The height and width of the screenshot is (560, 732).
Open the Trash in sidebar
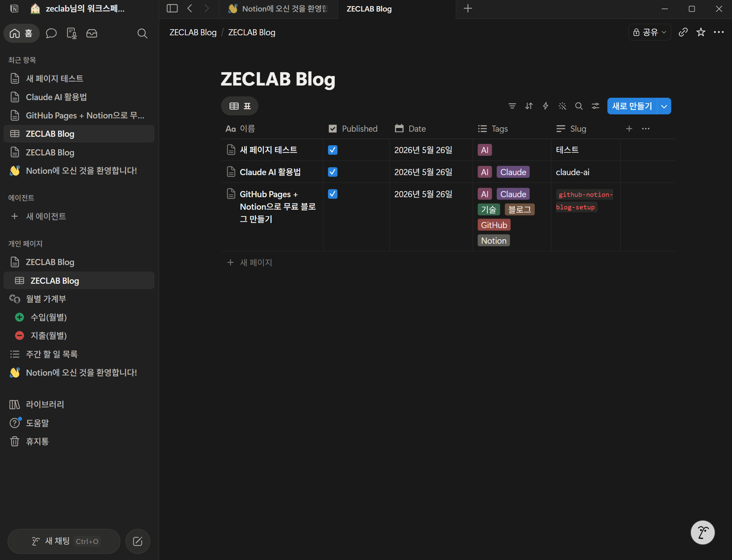coord(79,441)
